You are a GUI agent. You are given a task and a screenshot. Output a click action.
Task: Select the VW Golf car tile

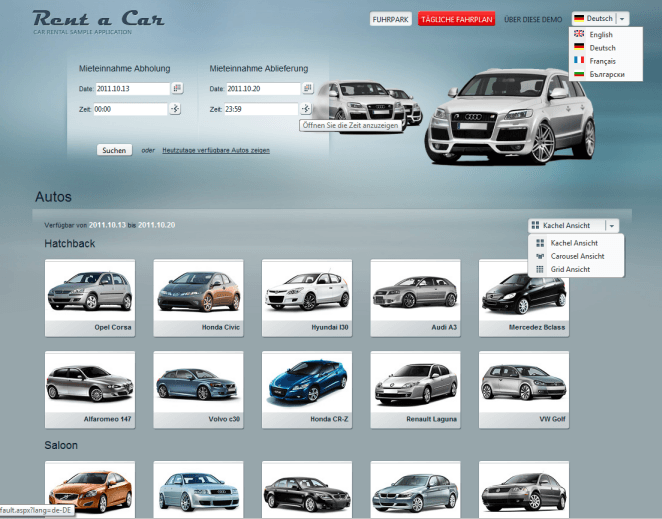[524, 390]
